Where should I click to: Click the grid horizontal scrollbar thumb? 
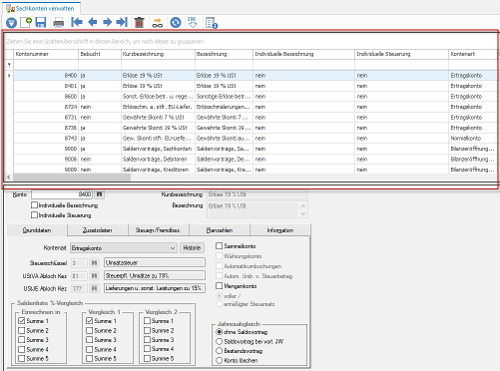(x=72, y=177)
